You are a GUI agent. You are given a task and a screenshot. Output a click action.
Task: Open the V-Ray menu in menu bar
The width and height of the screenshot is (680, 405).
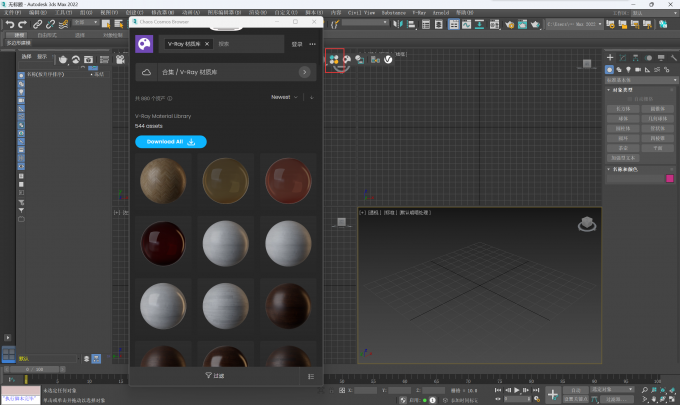click(x=419, y=13)
